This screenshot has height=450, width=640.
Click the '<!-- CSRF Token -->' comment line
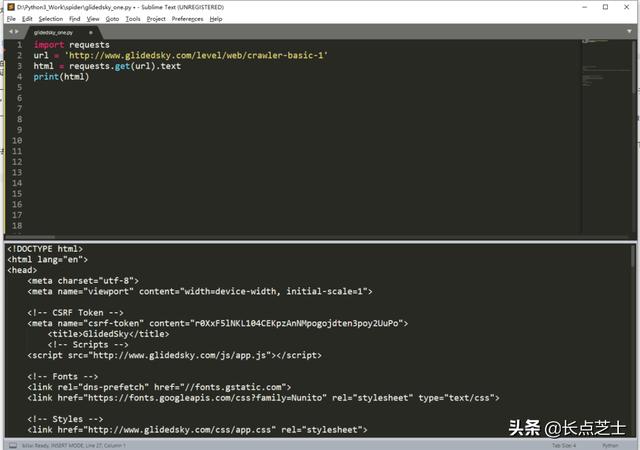pos(76,313)
